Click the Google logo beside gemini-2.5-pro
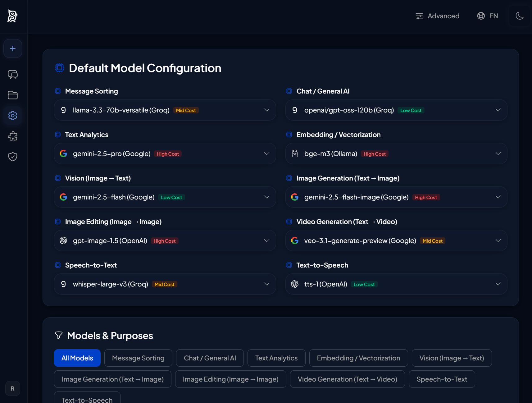Viewport: 532px width, 403px height. click(x=63, y=153)
